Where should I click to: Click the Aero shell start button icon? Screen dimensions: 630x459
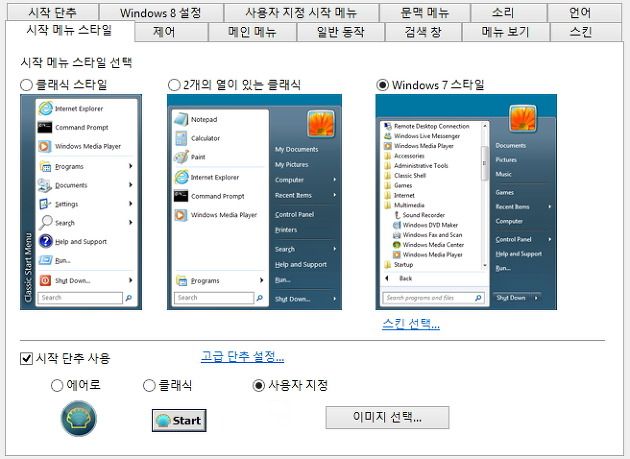(x=79, y=418)
